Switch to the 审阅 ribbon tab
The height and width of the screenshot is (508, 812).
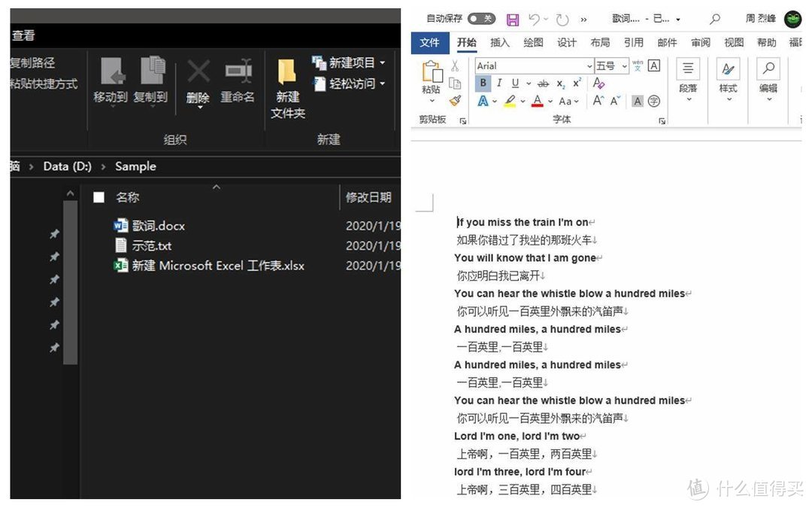700,42
